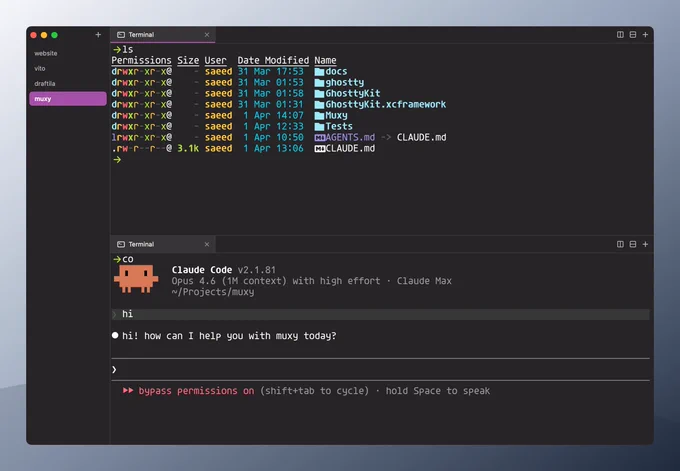Image resolution: width=680 pixels, height=471 pixels.
Task: Click the GhosttyKit.xcframework name
Action: point(386,105)
